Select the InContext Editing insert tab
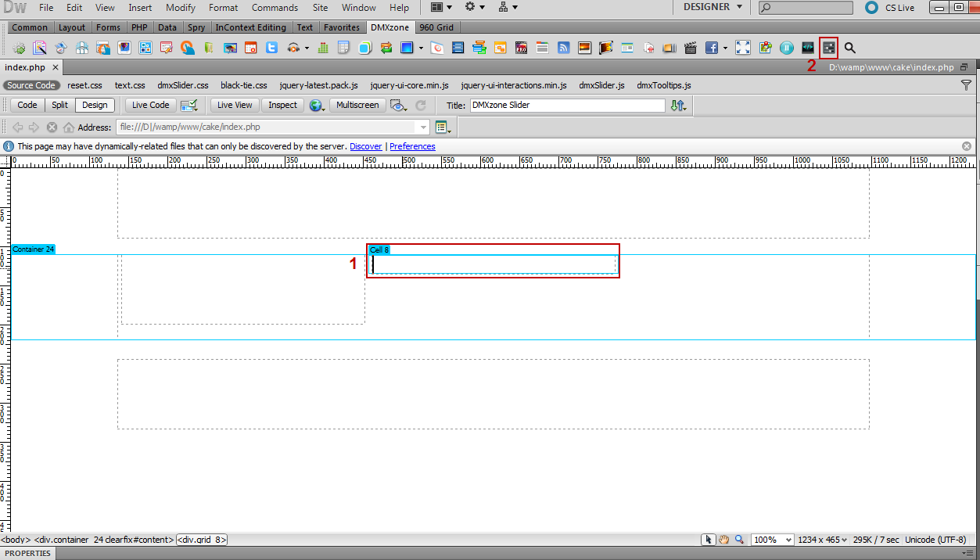 (250, 27)
